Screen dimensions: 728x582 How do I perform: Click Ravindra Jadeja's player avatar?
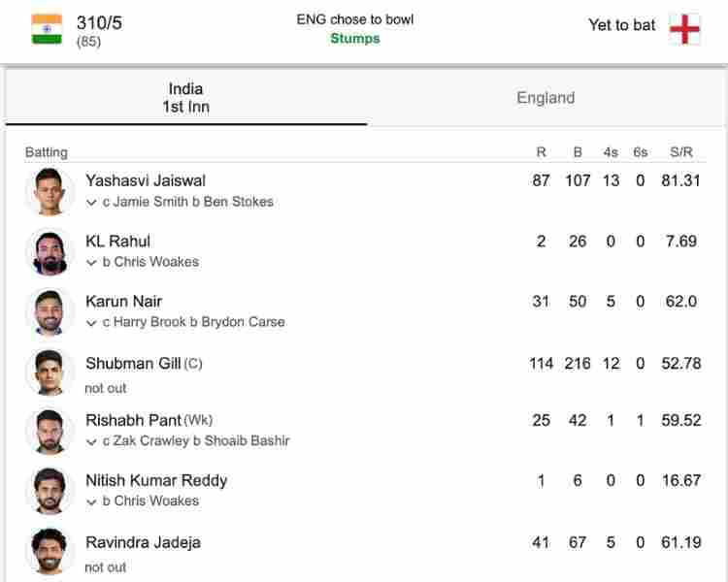pos(50,551)
